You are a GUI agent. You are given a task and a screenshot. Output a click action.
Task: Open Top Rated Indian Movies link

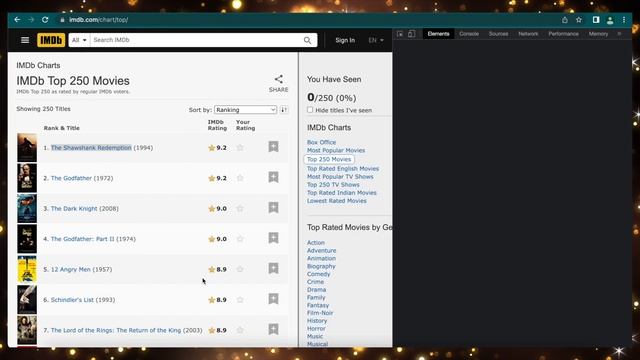pos(342,193)
